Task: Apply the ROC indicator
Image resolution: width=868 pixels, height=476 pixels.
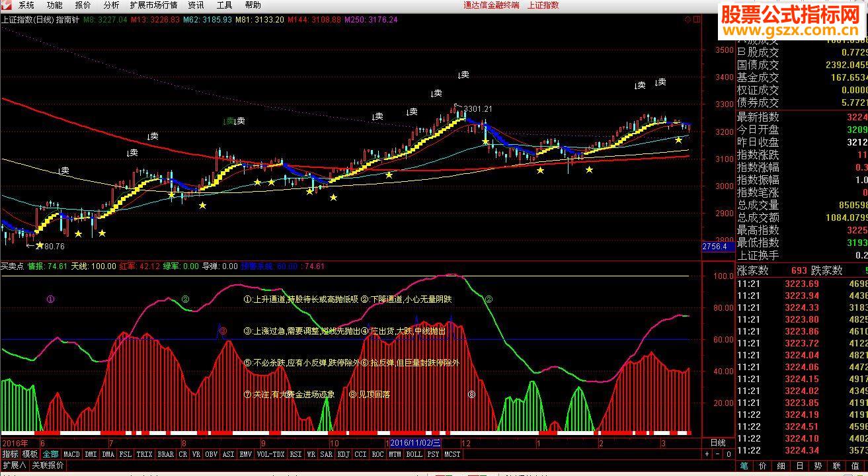Action: tap(378, 455)
